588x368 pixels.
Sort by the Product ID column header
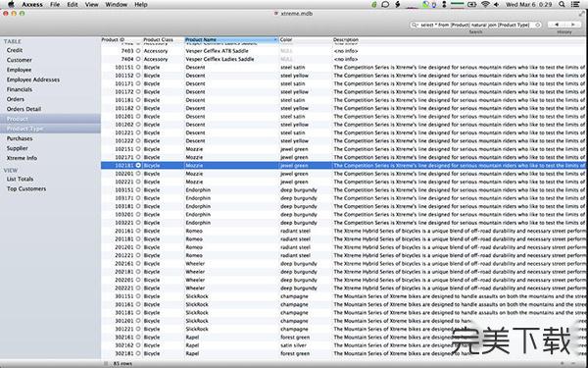(x=113, y=39)
